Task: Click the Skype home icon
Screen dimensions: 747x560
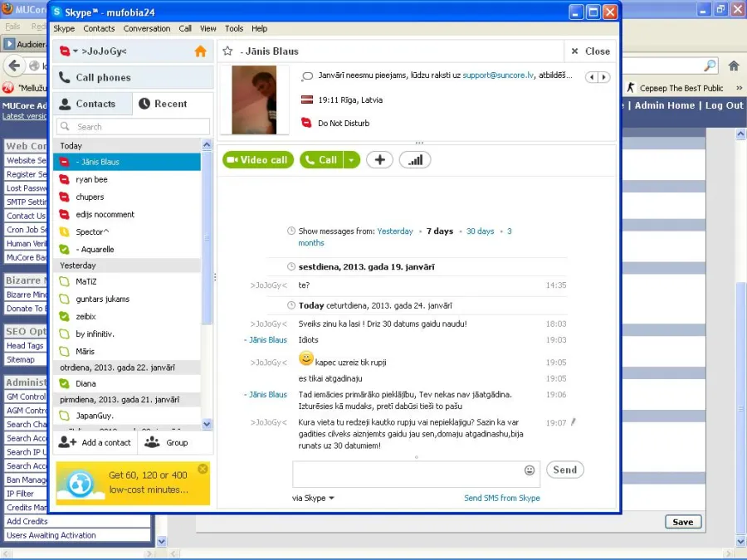Action: point(201,51)
